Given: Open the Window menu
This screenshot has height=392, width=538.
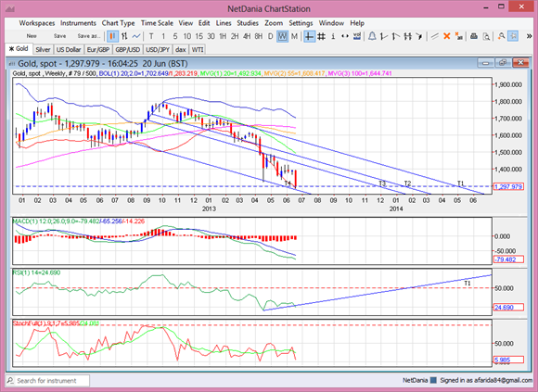Looking at the screenshot, I should click(331, 23).
